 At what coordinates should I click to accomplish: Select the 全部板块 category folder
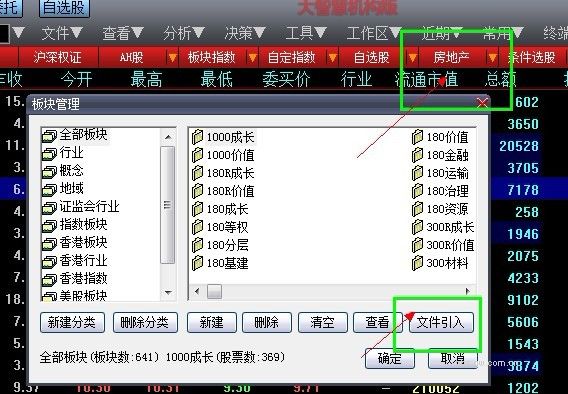click(x=75, y=135)
